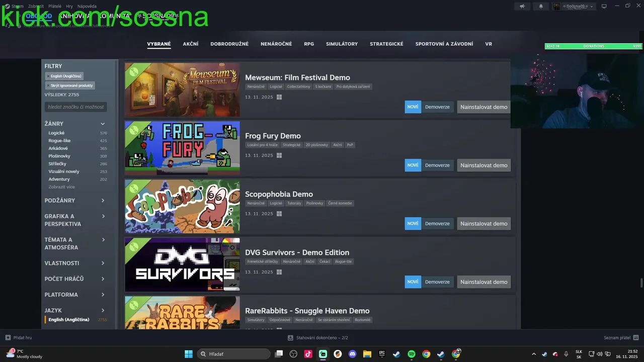Open Windows Start menu
The image size is (644, 362).
coord(189,354)
